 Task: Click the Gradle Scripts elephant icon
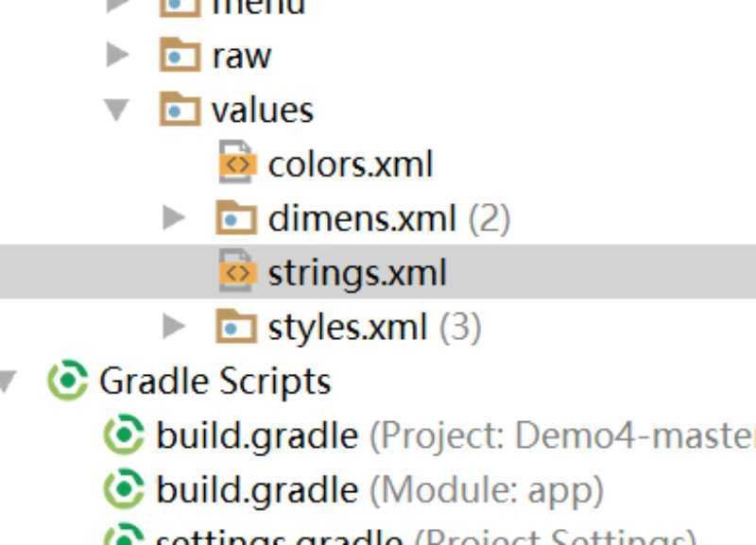click(68, 381)
